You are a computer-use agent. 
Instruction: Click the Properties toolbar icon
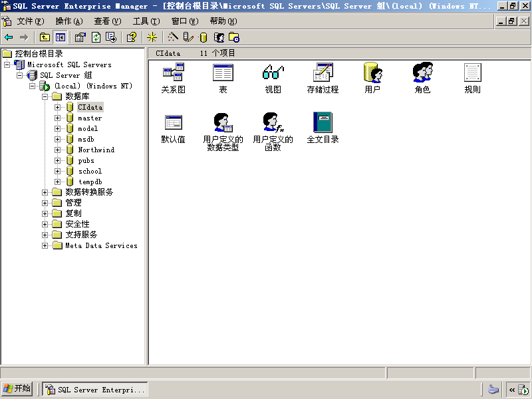[80, 37]
